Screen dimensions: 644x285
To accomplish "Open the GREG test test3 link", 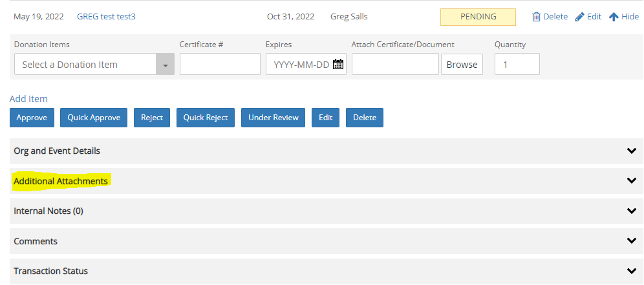I will [107, 17].
